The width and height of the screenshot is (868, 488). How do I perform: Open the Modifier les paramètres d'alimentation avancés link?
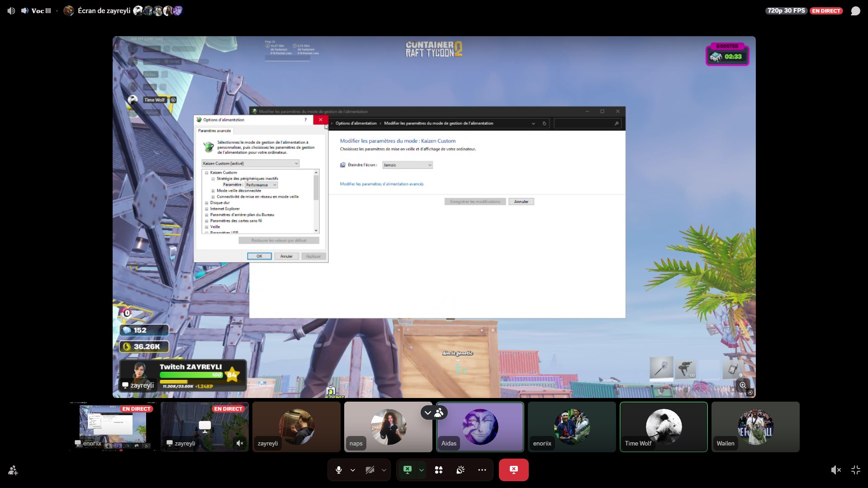[x=382, y=184]
